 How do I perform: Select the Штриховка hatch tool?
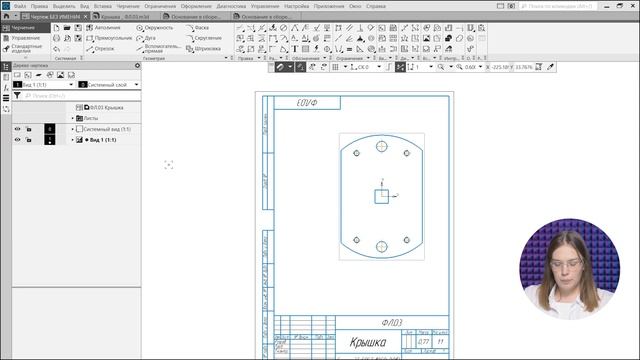[203, 49]
